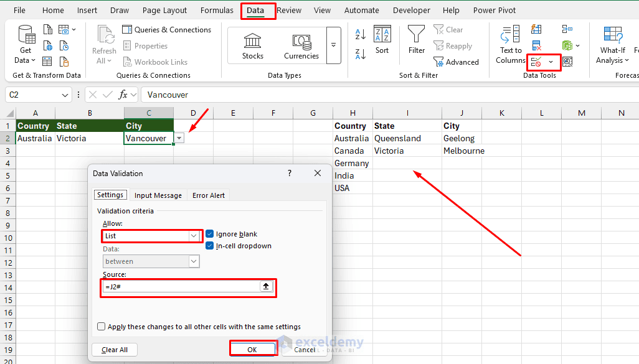The width and height of the screenshot is (639, 364).
Task: Open the Get Data menu
Action: [26, 45]
